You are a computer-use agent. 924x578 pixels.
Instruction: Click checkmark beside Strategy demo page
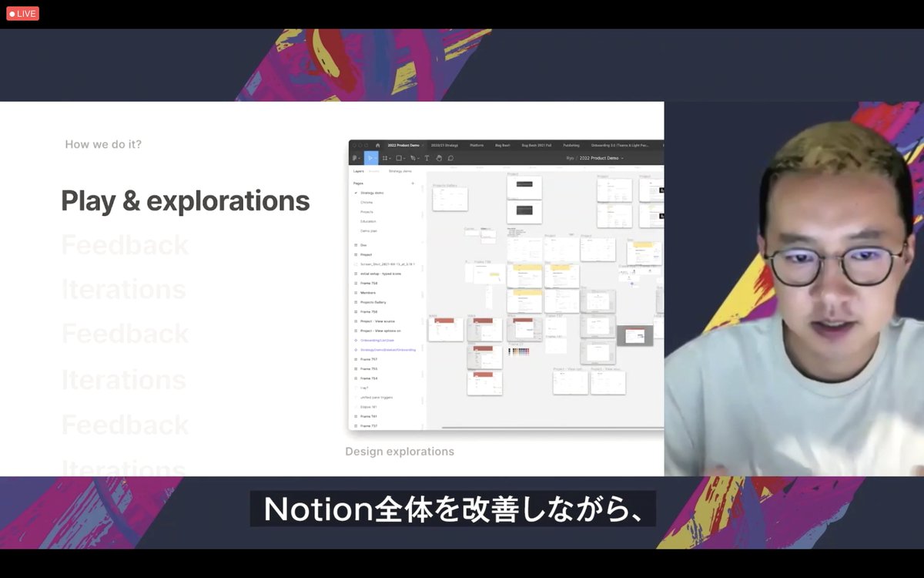(356, 193)
